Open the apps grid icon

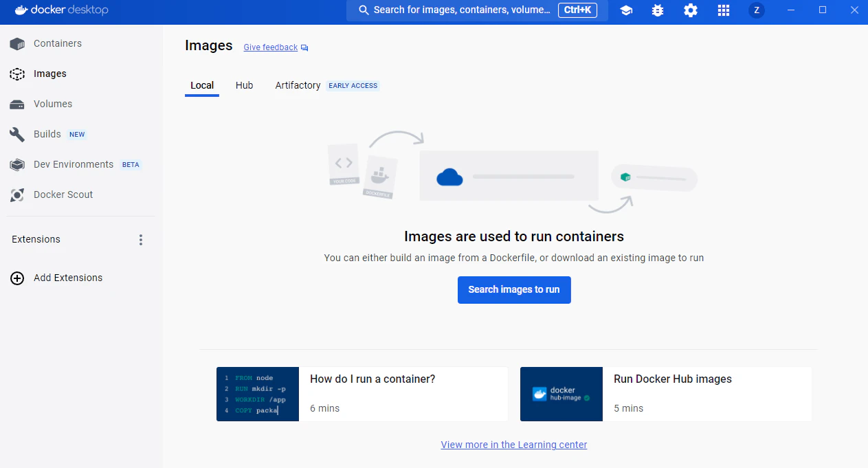[723, 10]
